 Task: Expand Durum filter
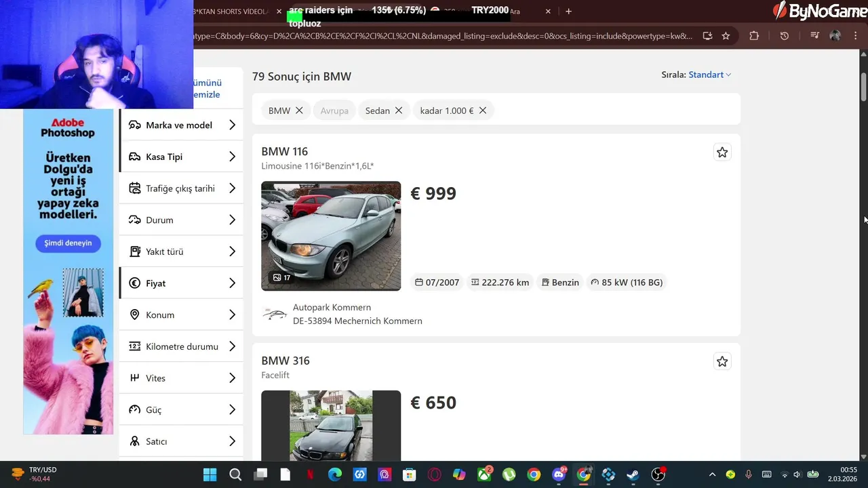[181, 220]
